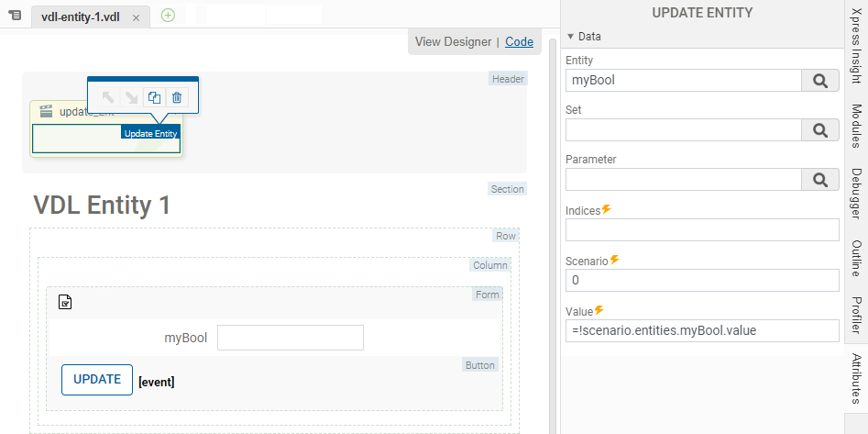Image resolution: width=868 pixels, height=434 pixels.
Task: Click the move-up arrow in element popup
Action: tap(108, 97)
